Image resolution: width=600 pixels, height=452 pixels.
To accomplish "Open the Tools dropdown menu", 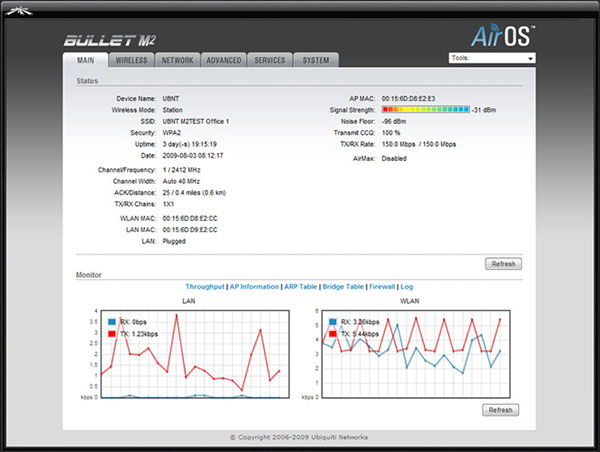I will pyautogui.click(x=493, y=58).
